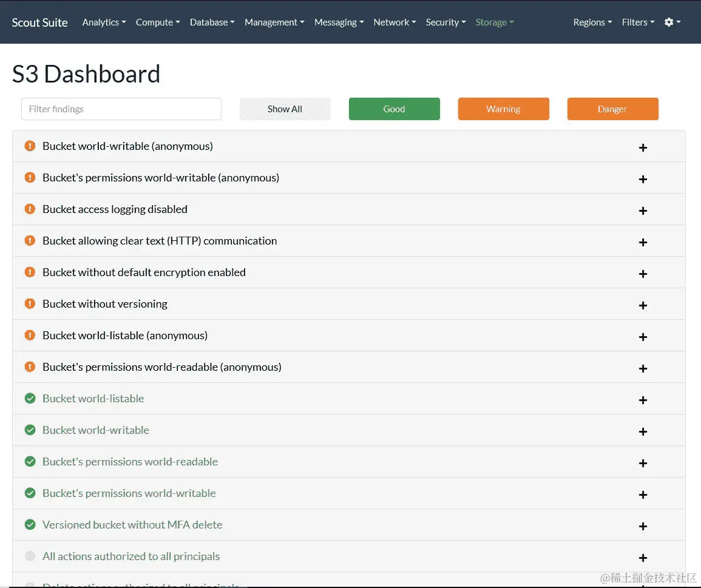Viewport: 701px width, 588px height.
Task: Click warning icon for Bucket's permissions world-writable (anonymous)
Action: point(30,178)
